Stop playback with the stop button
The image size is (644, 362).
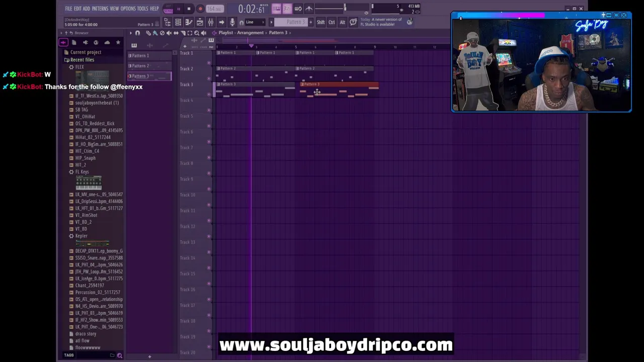pos(189,9)
